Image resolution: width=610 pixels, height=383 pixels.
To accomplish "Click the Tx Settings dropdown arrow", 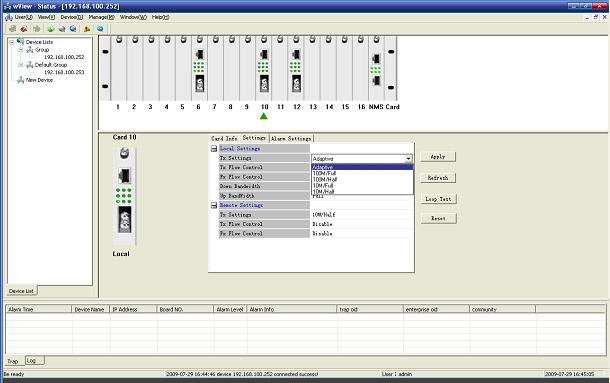I will pyautogui.click(x=408, y=159).
